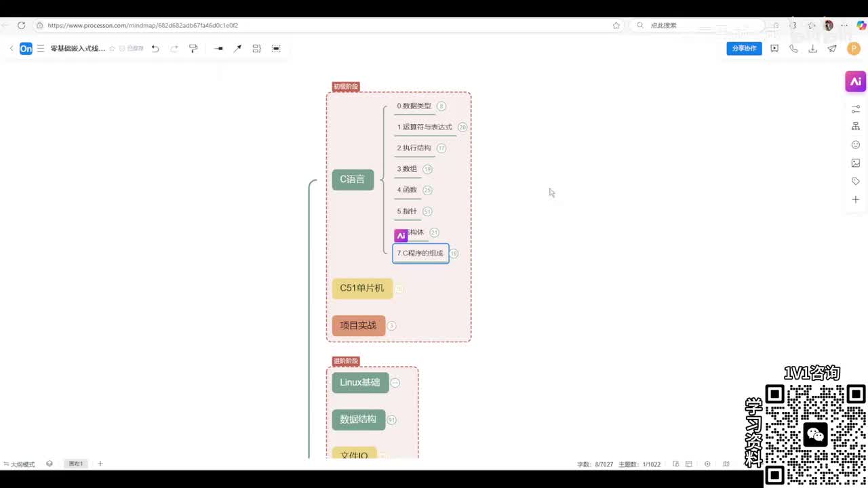Select the Linux基础 topic node

click(x=360, y=382)
